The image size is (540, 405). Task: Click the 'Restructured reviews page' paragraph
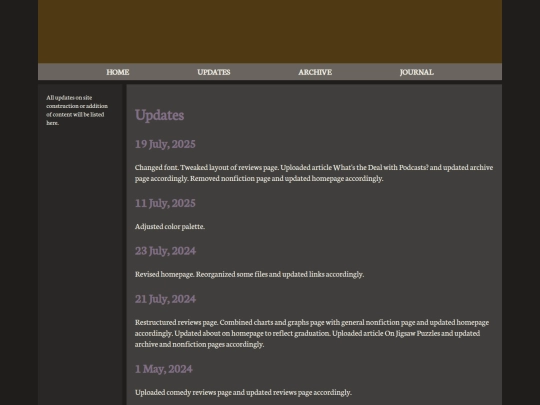click(x=312, y=333)
